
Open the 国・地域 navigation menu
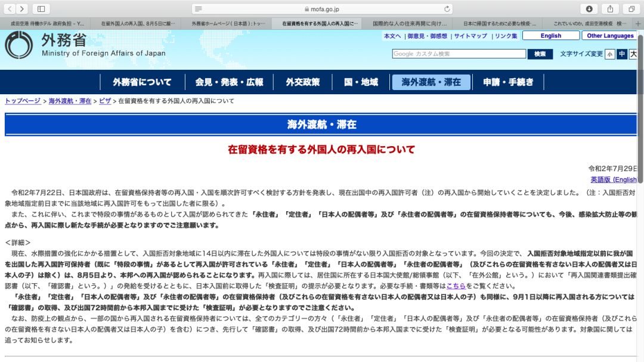(361, 82)
